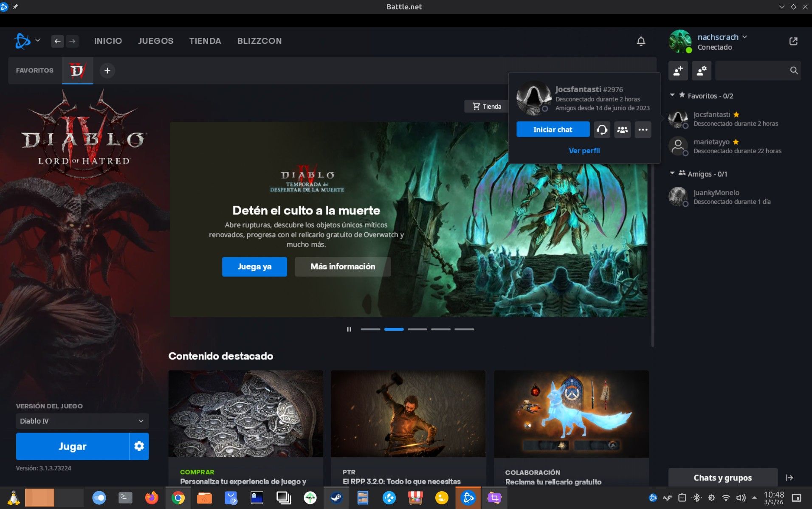Go forward with the right arrow button
Screen dimensions: 812x509
[x=72, y=41]
